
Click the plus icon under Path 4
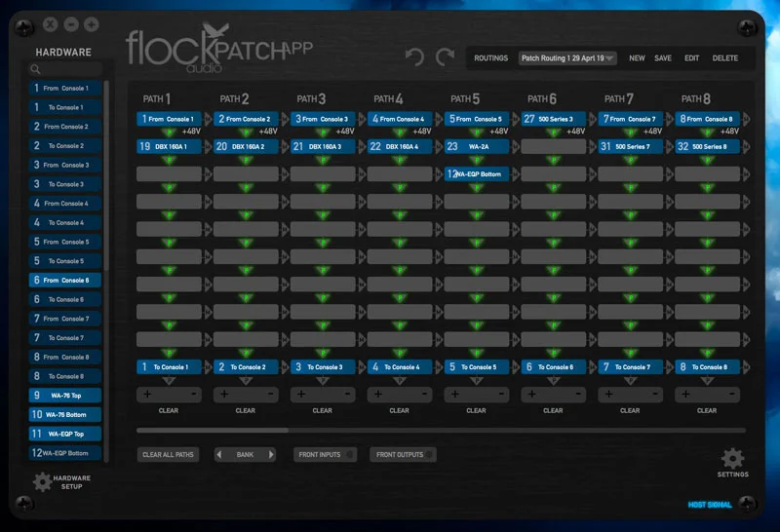(x=378, y=395)
